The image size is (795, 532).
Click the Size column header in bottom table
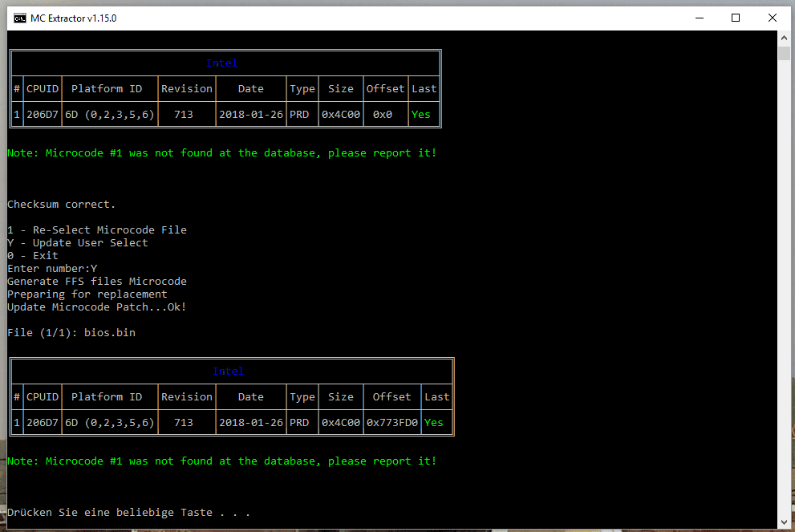341,397
